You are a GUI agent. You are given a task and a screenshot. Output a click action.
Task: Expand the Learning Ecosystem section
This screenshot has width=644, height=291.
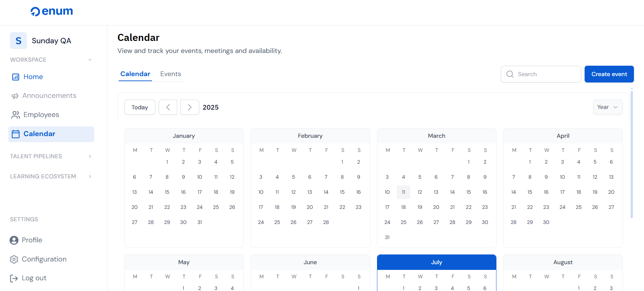pyautogui.click(x=90, y=176)
